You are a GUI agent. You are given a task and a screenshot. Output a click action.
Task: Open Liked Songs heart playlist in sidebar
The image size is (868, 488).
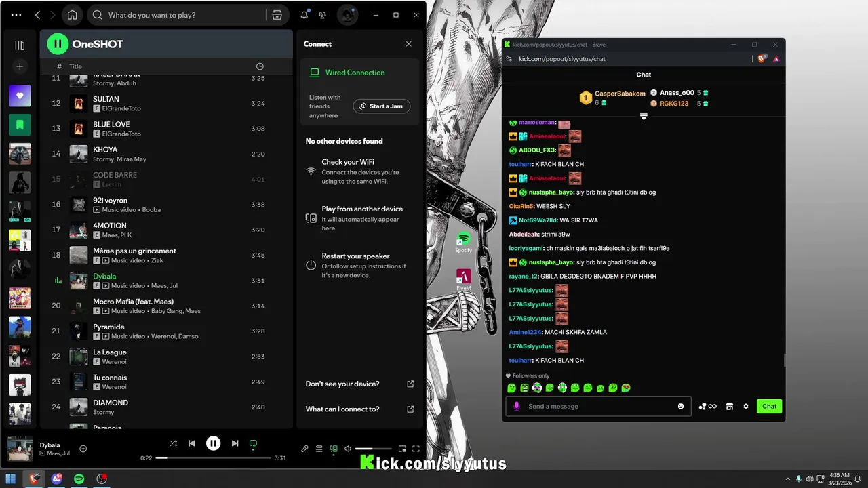(20, 96)
